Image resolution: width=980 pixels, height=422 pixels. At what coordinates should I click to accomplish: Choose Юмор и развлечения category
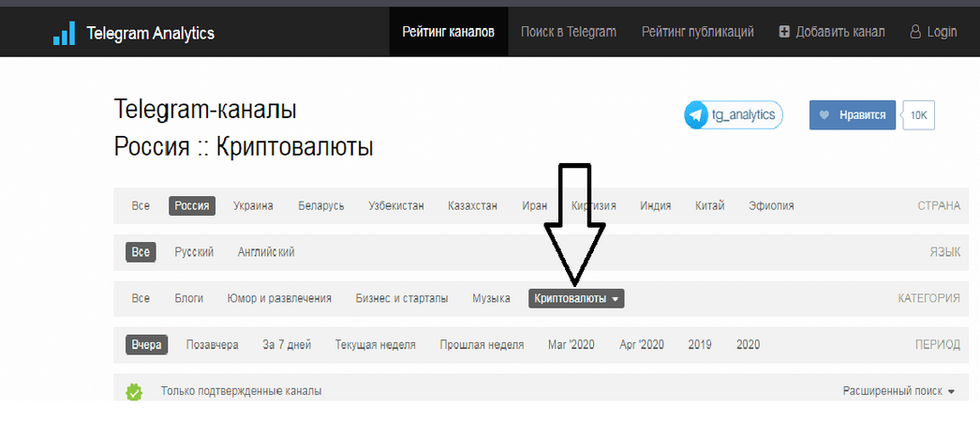pyautogui.click(x=279, y=299)
